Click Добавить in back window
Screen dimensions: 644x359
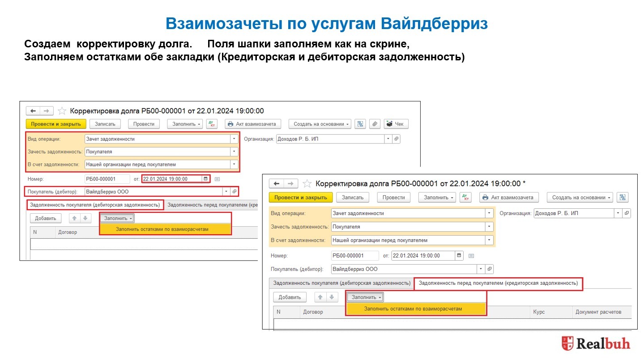point(46,218)
